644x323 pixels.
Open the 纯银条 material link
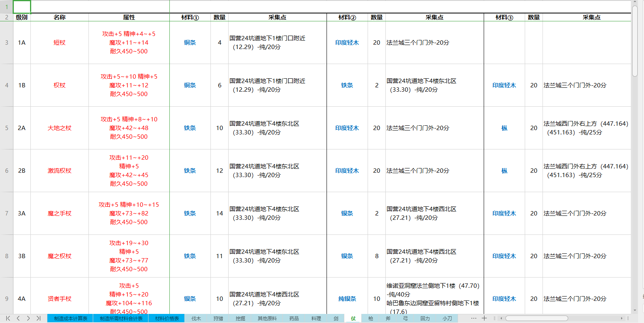click(x=347, y=299)
